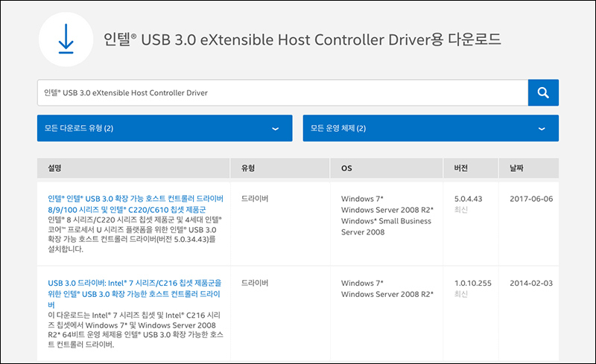Click 드라이버 type cell in 1.0.10.255 row
The height and width of the screenshot is (364, 596).
(255, 283)
